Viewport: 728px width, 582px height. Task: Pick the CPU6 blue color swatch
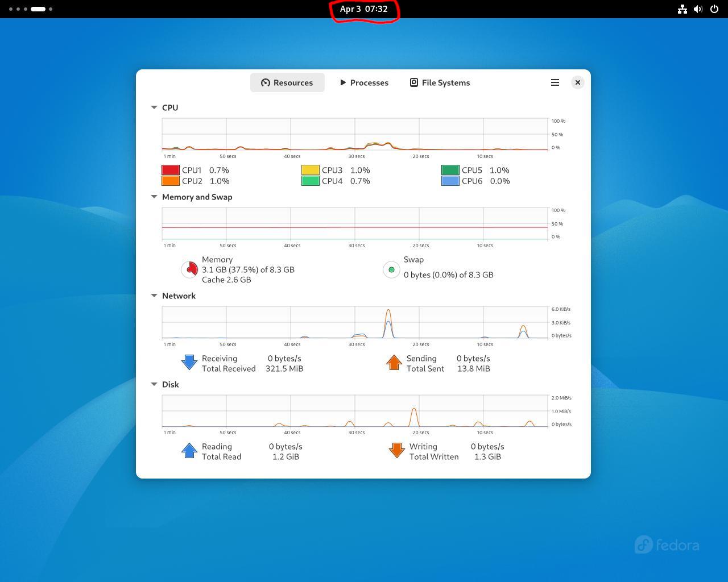(x=450, y=181)
